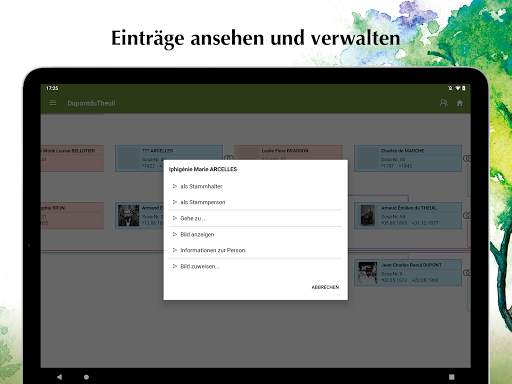Open the Marie Louise person card at left edge
This screenshot has height=384, width=512.
72,158
